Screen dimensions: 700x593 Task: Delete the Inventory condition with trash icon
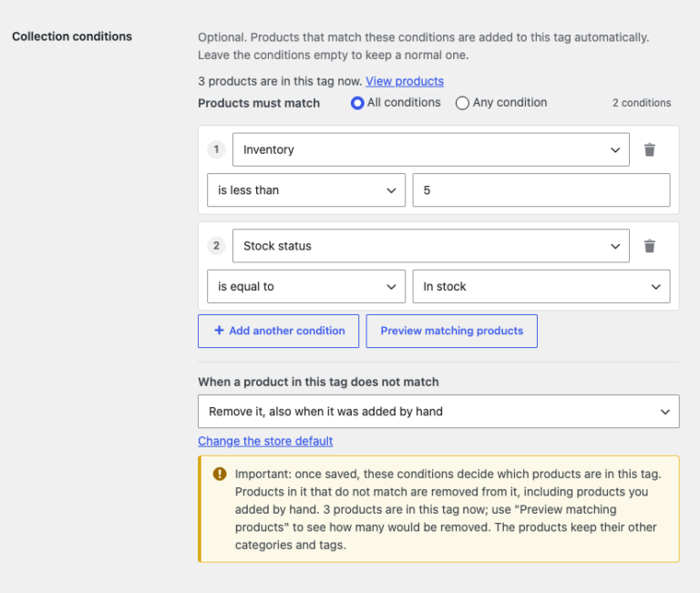(x=650, y=149)
